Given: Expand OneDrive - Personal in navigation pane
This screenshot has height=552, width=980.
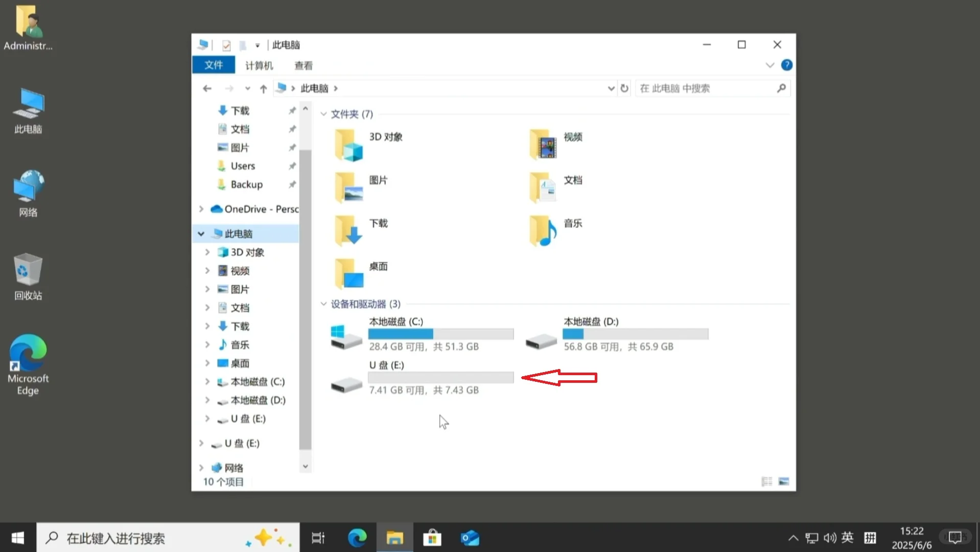Looking at the screenshot, I should click(201, 209).
